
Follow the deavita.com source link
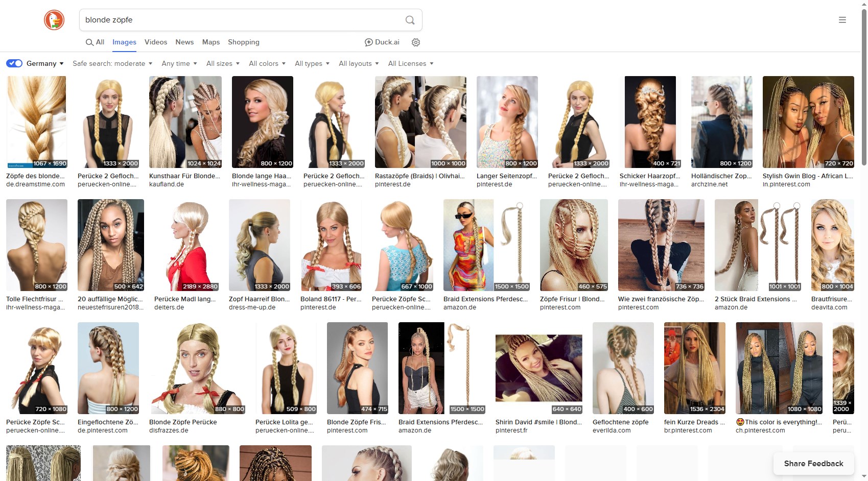pyautogui.click(x=829, y=307)
